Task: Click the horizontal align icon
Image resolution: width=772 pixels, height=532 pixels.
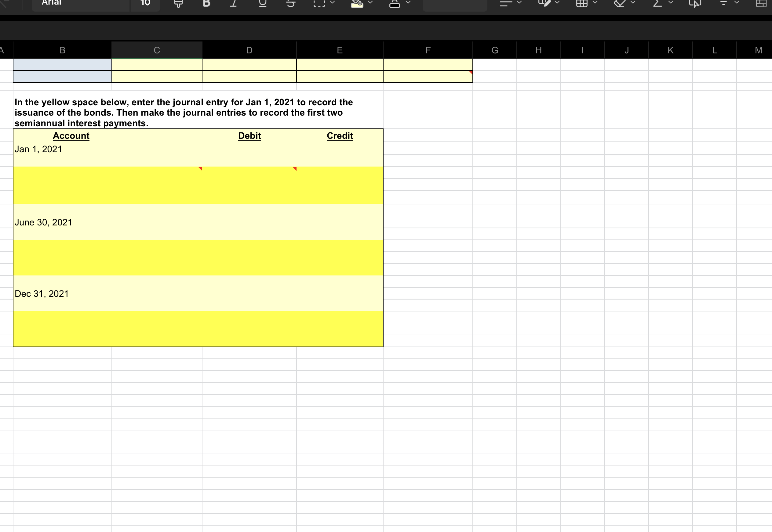Action: point(506,3)
